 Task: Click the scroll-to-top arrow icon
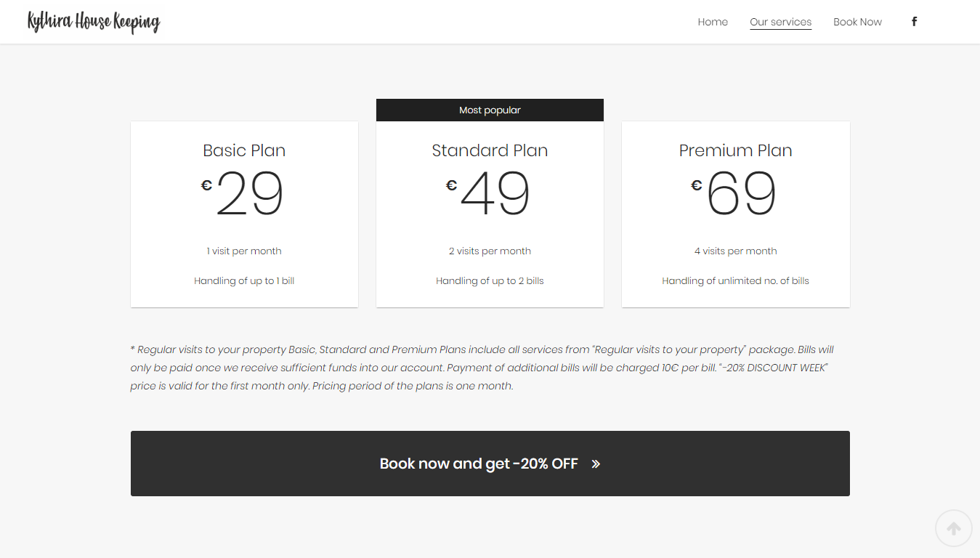click(x=954, y=528)
